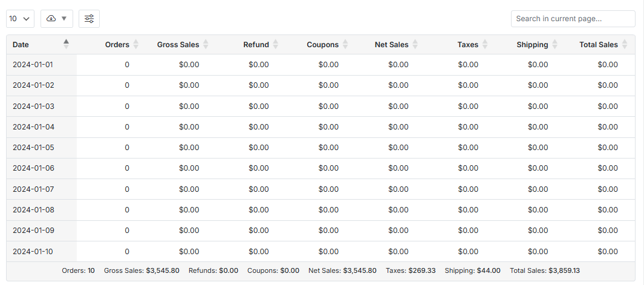Sort by Gross Sales sort arrows
644x285 pixels.
coord(206,44)
